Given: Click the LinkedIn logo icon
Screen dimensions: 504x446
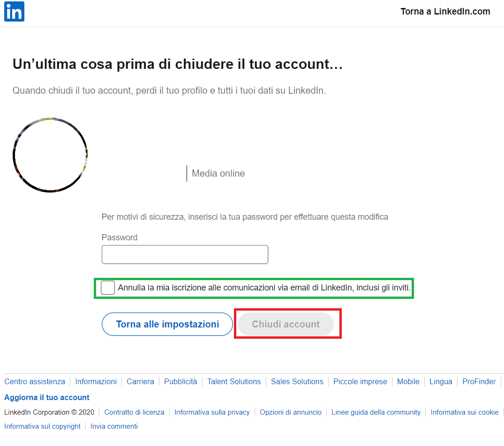Looking at the screenshot, I should click(14, 12).
